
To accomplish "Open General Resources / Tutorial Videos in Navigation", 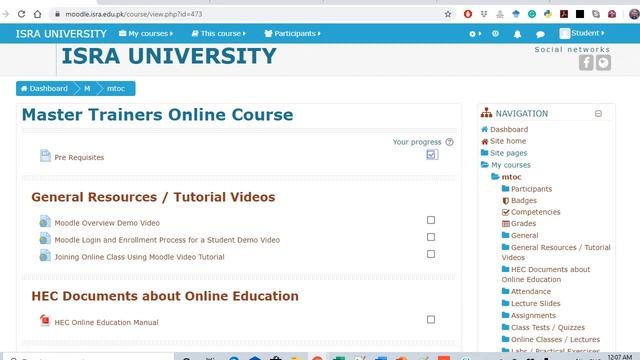I will coord(556,252).
